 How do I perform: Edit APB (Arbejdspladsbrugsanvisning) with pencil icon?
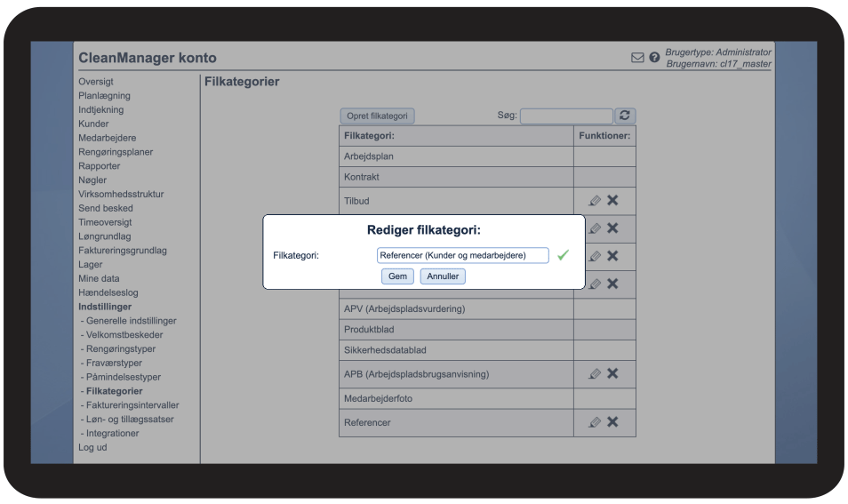click(x=595, y=373)
